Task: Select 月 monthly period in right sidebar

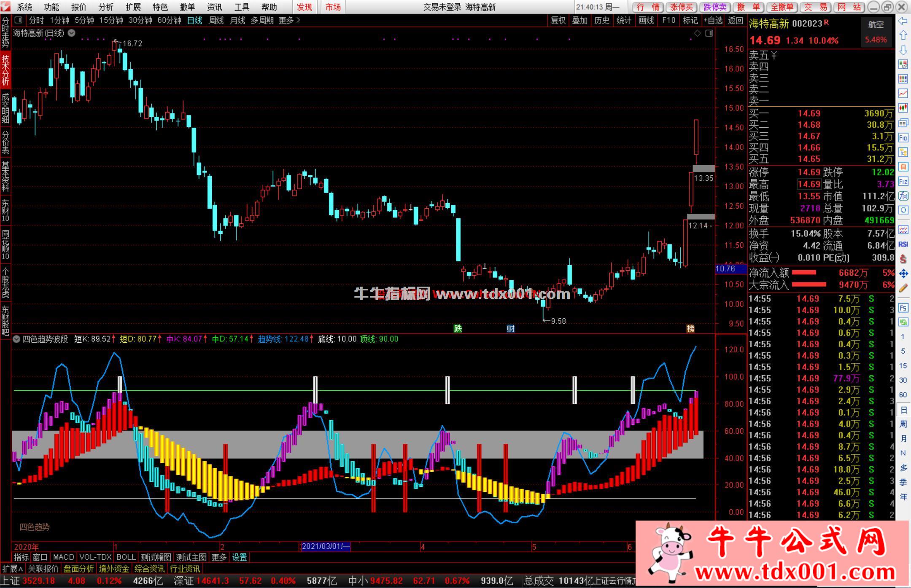Action: 903,438
